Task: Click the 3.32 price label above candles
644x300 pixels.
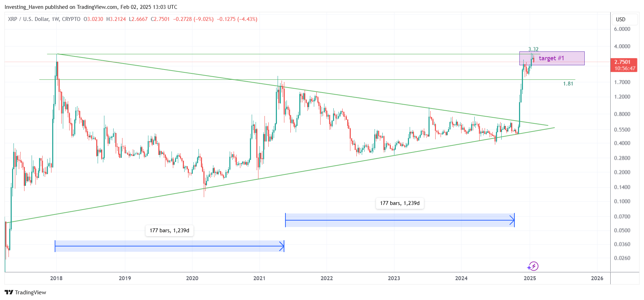Action: 533,49
